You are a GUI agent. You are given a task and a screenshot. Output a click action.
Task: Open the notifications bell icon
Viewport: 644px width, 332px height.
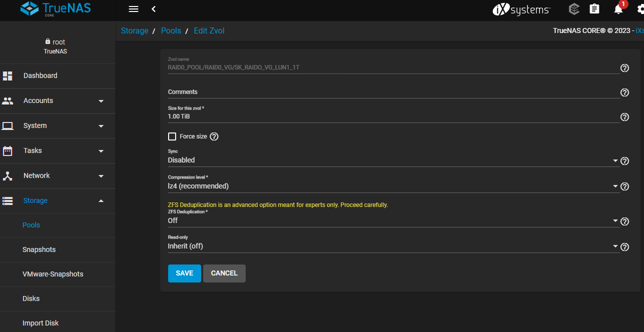tap(618, 9)
